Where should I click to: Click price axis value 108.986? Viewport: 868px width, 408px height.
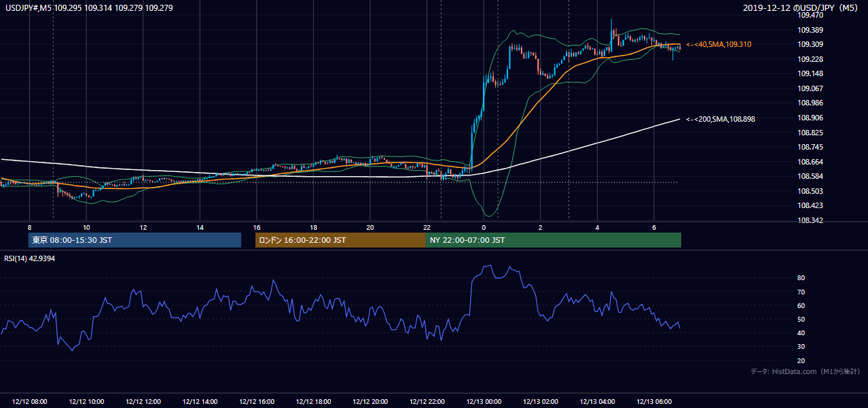click(x=810, y=103)
